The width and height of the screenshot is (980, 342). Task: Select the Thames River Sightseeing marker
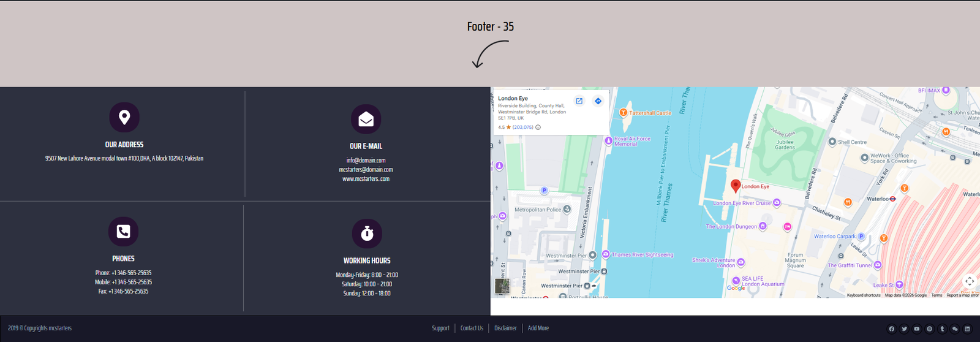606,254
